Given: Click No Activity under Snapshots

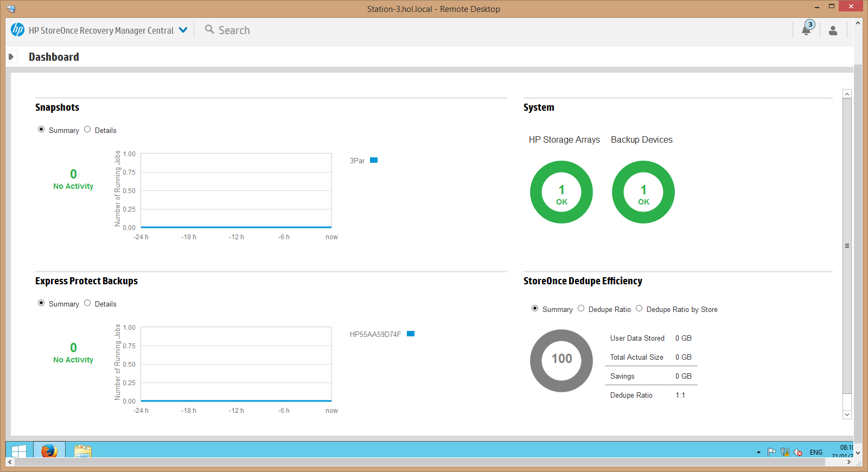Looking at the screenshot, I should pyautogui.click(x=73, y=186).
